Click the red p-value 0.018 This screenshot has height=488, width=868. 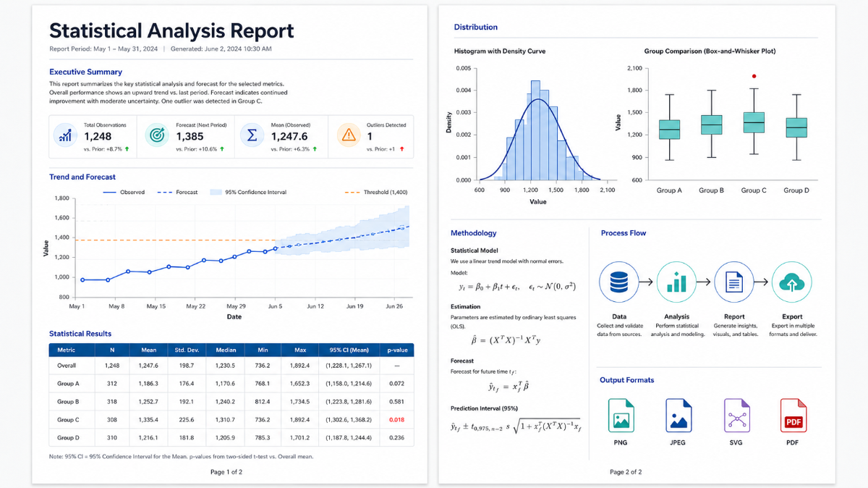click(396, 420)
